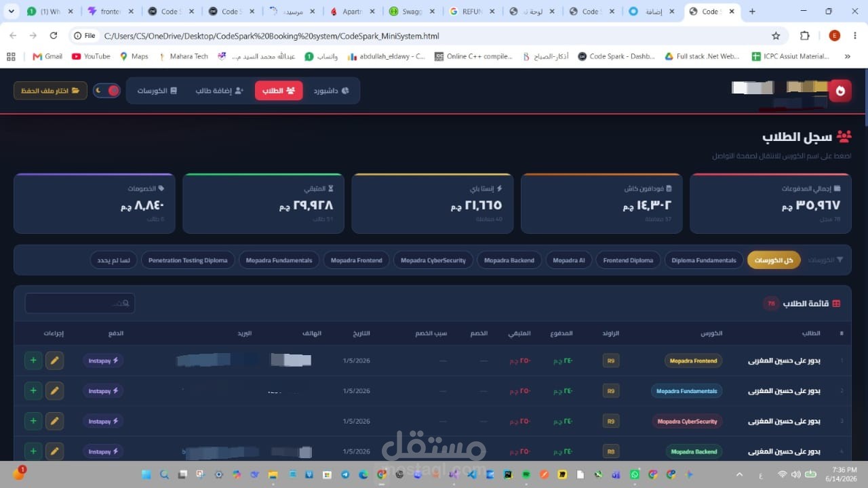Image resolution: width=868 pixels, height=488 pixels.
Task: Click the الطالب column header
Action: click(x=811, y=333)
